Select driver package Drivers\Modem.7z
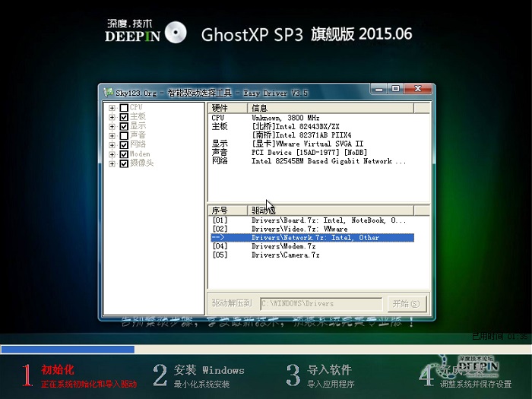532x399 pixels. click(312, 246)
